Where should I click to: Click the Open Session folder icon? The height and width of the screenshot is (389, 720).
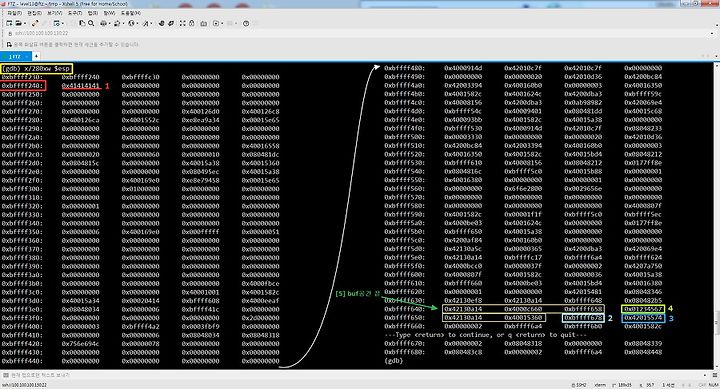click(x=18, y=23)
